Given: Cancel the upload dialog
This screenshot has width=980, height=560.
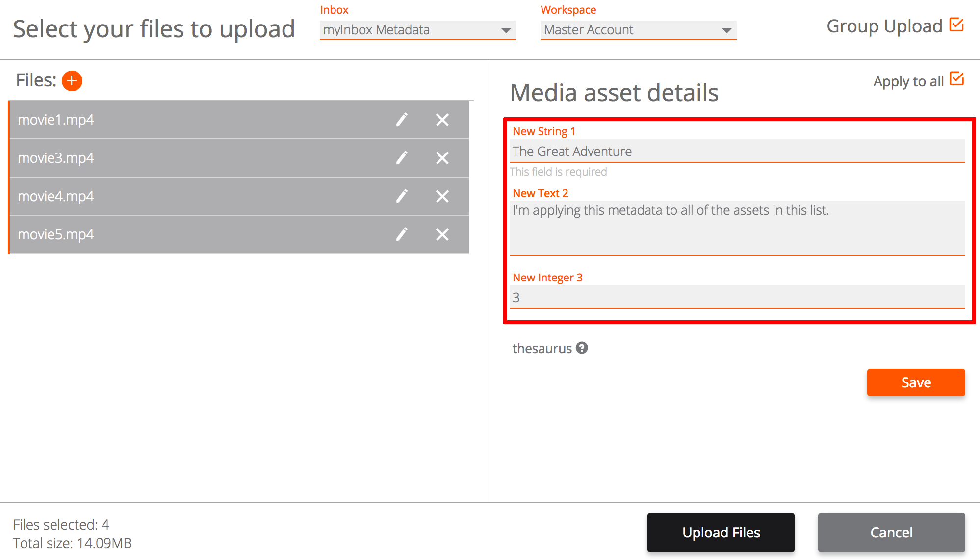Looking at the screenshot, I should click(x=891, y=533).
